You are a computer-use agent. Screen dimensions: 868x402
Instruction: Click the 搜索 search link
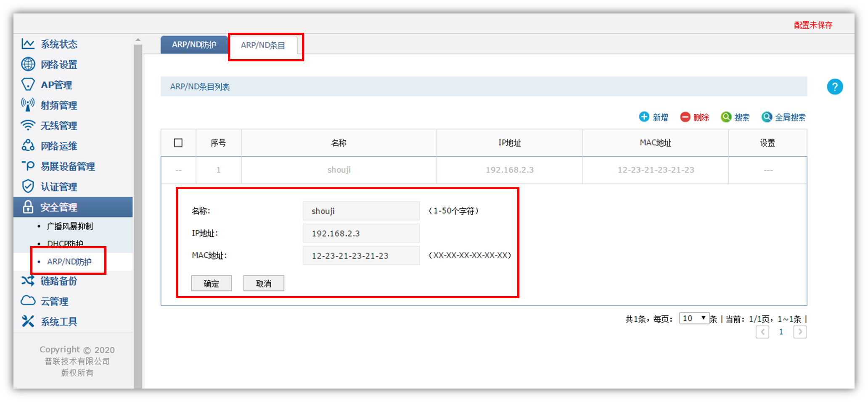(742, 117)
